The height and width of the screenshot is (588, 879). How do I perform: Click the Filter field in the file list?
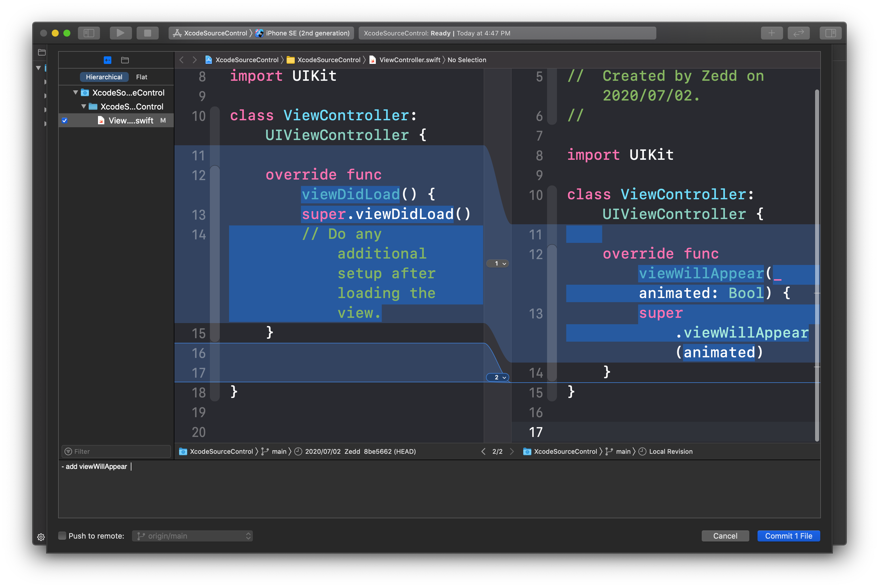pyautogui.click(x=116, y=451)
